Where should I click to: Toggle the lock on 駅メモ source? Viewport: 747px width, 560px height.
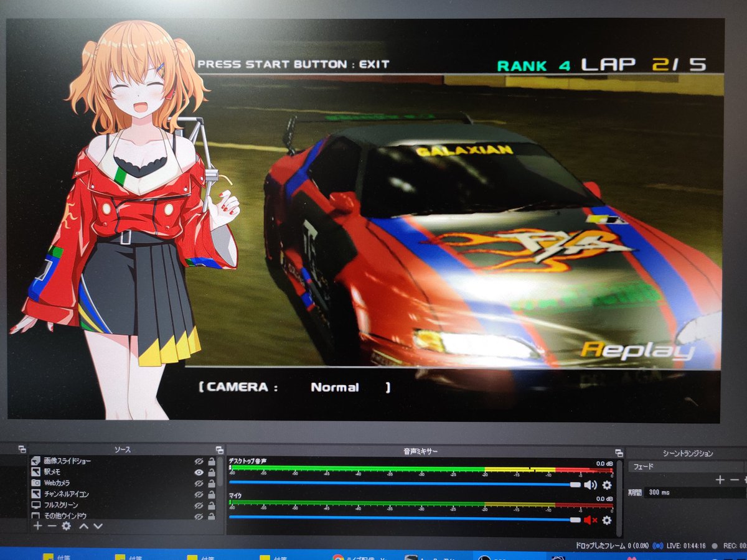pos(212,472)
